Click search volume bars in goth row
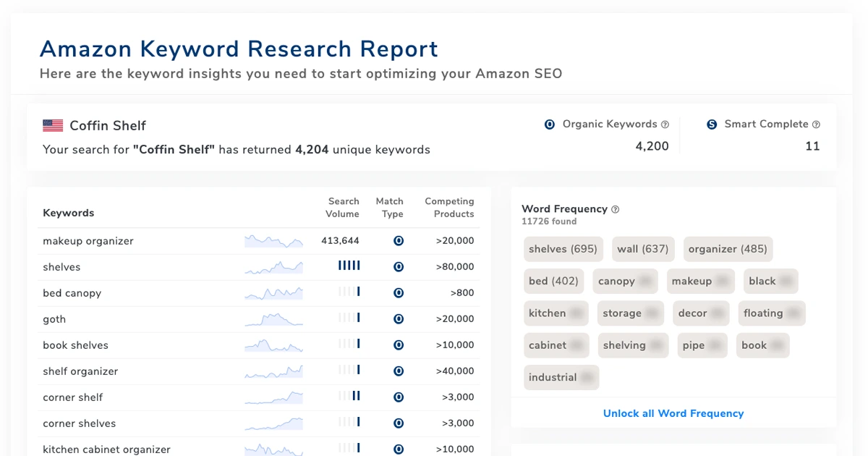 pyautogui.click(x=349, y=318)
